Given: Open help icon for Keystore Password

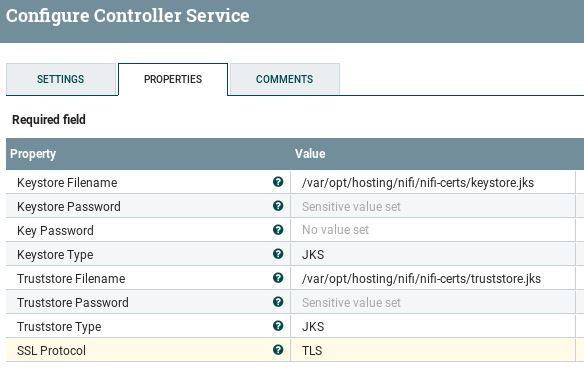Looking at the screenshot, I should pyautogui.click(x=278, y=206).
